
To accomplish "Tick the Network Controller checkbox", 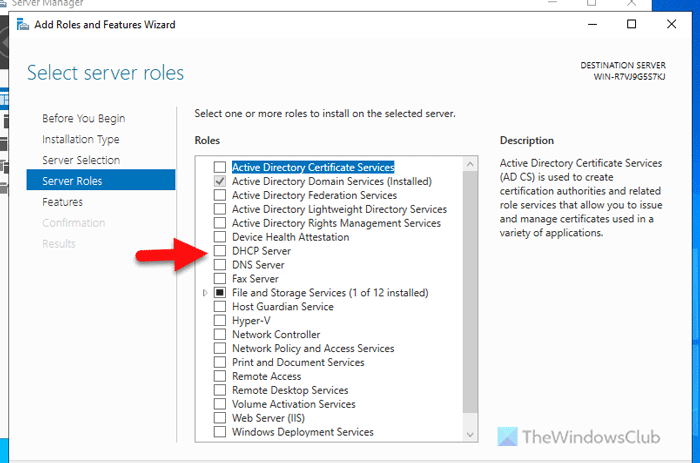I will coord(220,334).
